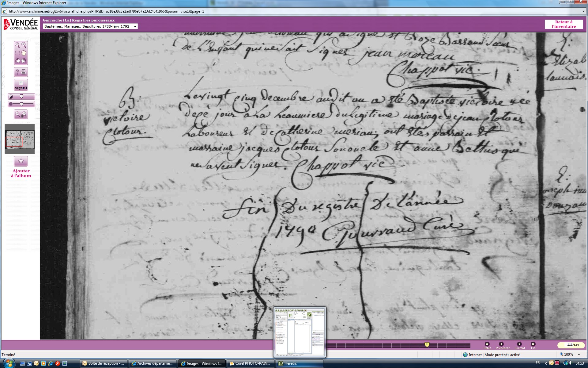Rotate the image left
The width and height of the screenshot is (588, 368).
tap(17, 61)
